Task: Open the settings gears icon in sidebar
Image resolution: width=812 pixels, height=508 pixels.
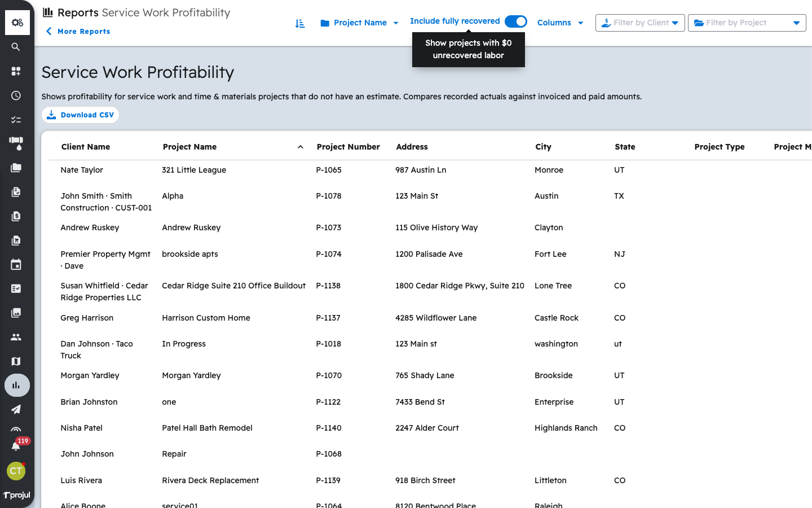Action: pyautogui.click(x=17, y=23)
